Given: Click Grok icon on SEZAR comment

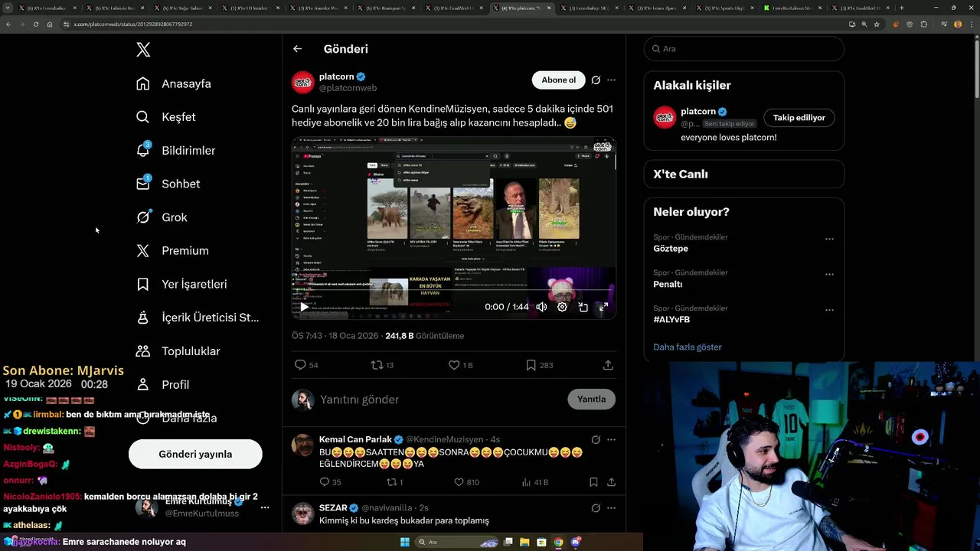Looking at the screenshot, I should 596,507.
